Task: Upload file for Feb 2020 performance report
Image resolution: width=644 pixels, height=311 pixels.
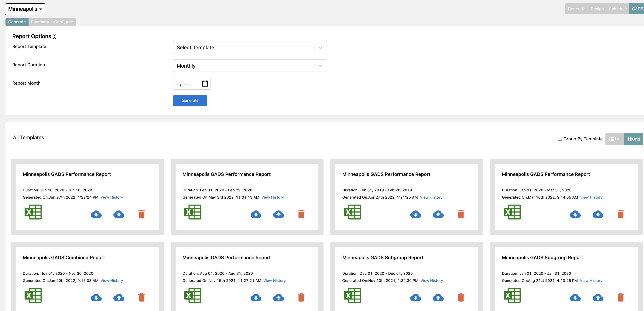Action: pos(278,214)
